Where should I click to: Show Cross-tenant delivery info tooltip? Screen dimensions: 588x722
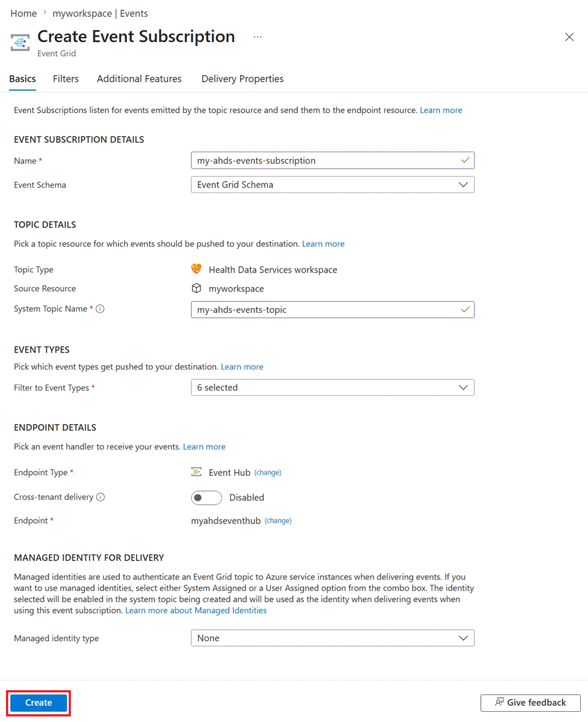[101, 497]
